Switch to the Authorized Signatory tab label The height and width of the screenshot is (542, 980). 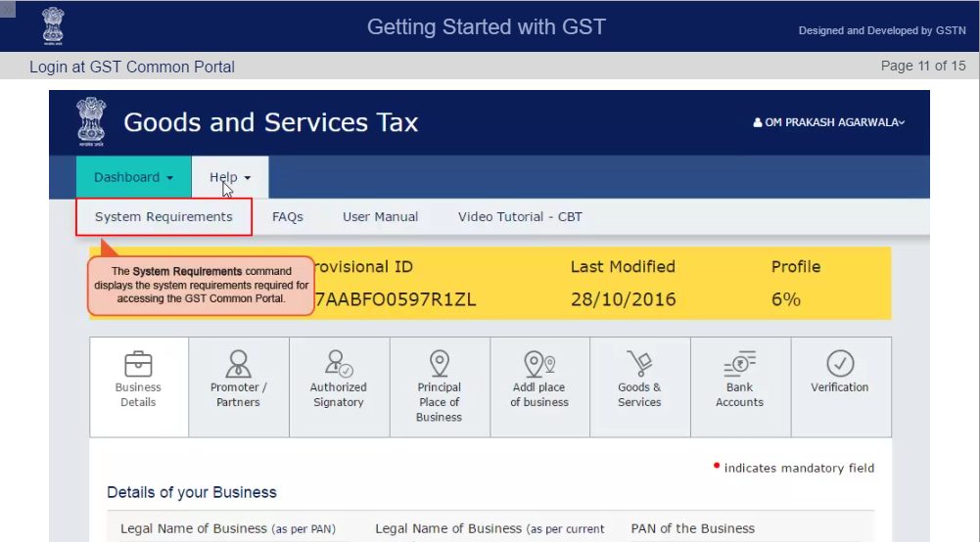[x=338, y=394]
